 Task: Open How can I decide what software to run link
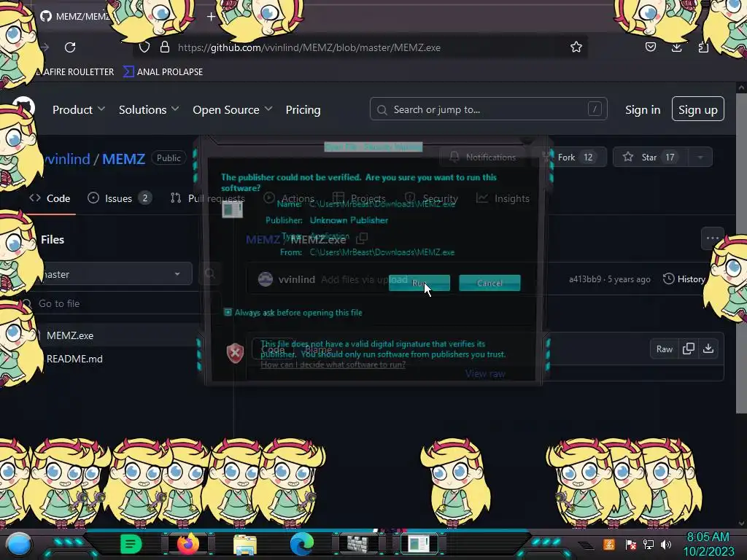click(x=333, y=365)
